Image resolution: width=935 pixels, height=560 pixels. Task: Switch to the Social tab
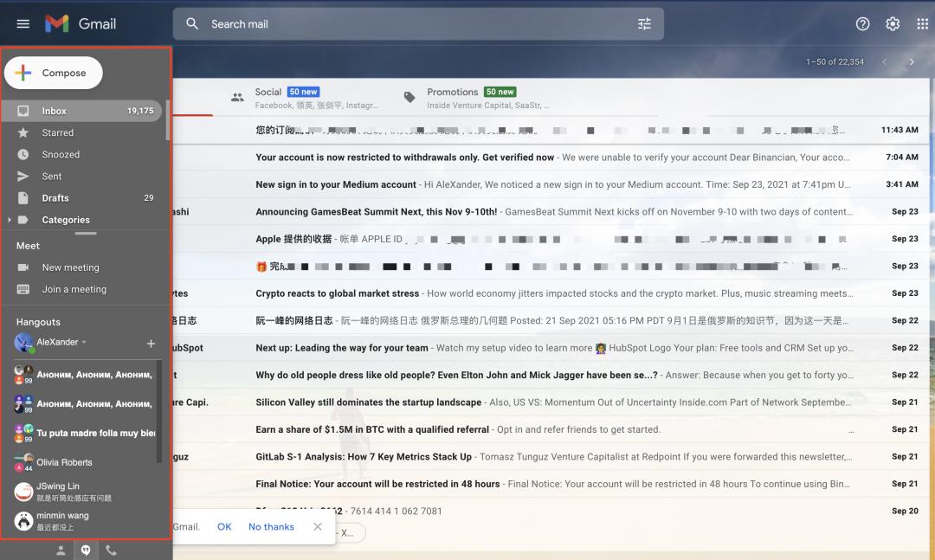tap(304, 97)
